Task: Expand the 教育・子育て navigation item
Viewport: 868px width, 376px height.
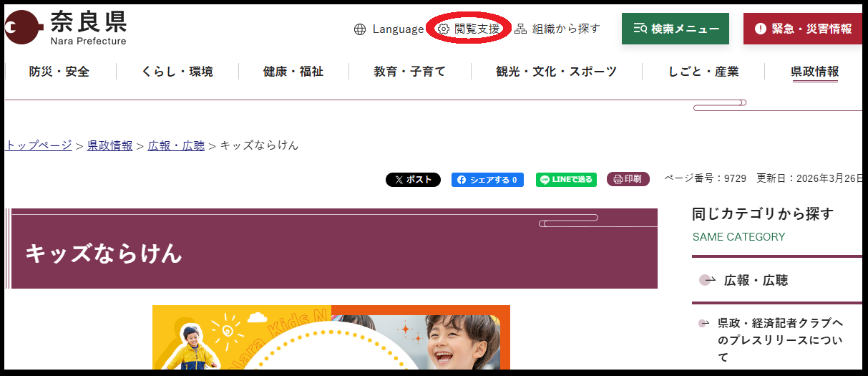Action: pyautogui.click(x=409, y=72)
